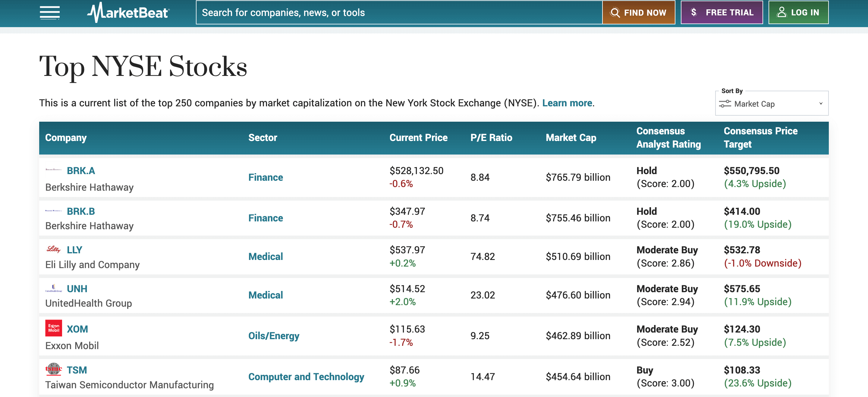Open the BRK.B ticker link
The image size is (868, 397).
pyautogui.click(x=81, y=211)
